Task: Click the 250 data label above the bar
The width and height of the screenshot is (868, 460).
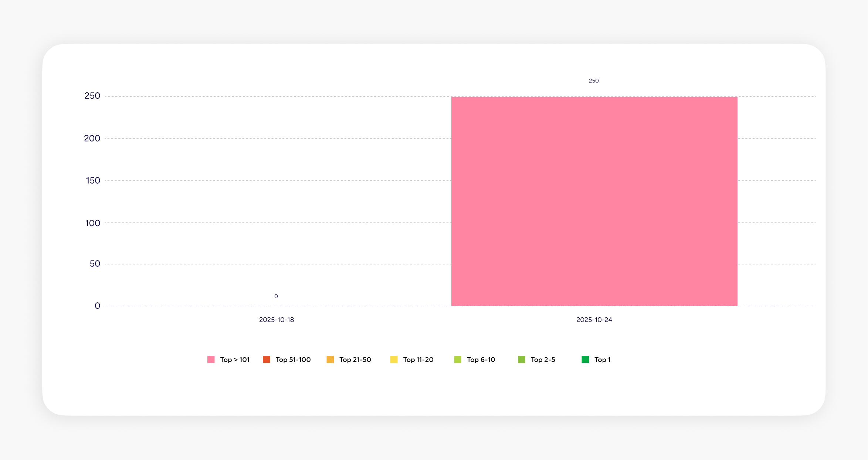Action: click(x=594, y=81)
